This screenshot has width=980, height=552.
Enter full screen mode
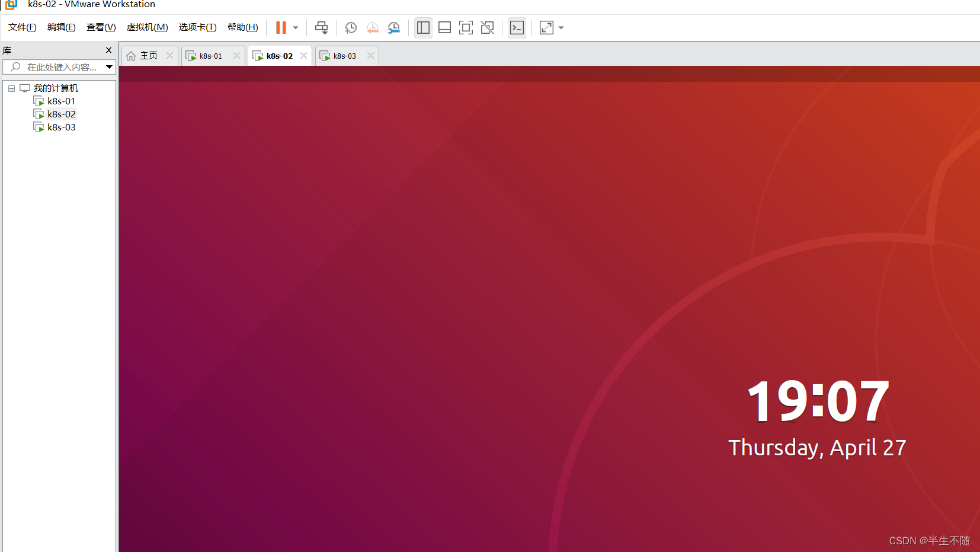click(466, 27)
